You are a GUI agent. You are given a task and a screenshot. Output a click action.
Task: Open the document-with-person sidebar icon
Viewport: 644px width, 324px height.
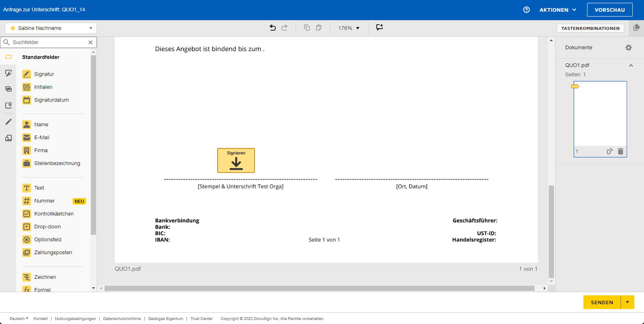point(8,105)
